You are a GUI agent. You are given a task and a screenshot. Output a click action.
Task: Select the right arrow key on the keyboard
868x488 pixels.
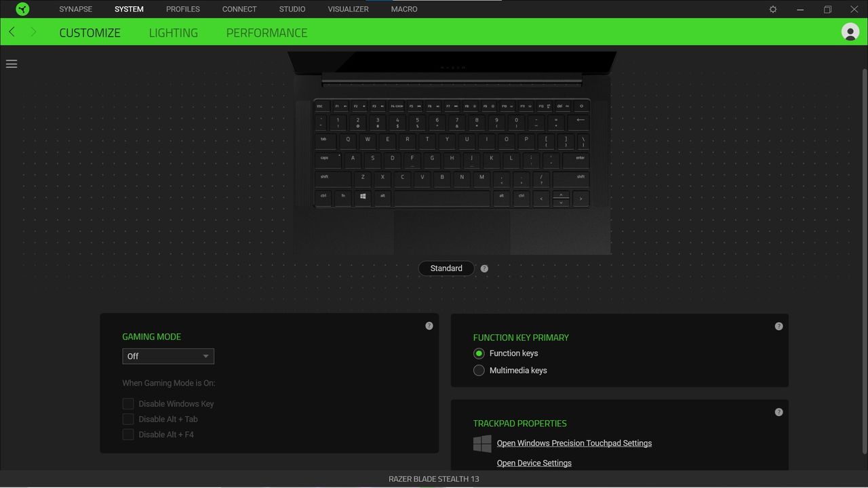tap(580, 199)
